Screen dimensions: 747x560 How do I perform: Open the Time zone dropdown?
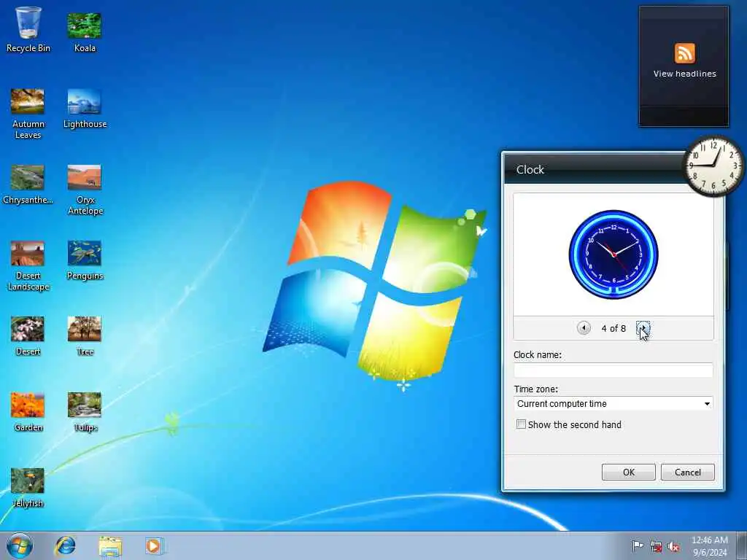(614, 404)
